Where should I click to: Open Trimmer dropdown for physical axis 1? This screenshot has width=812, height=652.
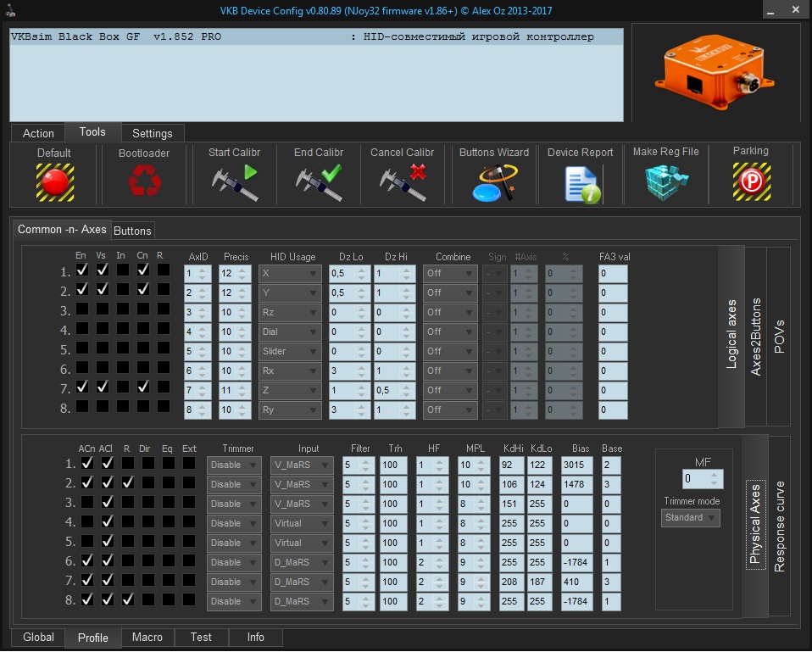(234, 465)
